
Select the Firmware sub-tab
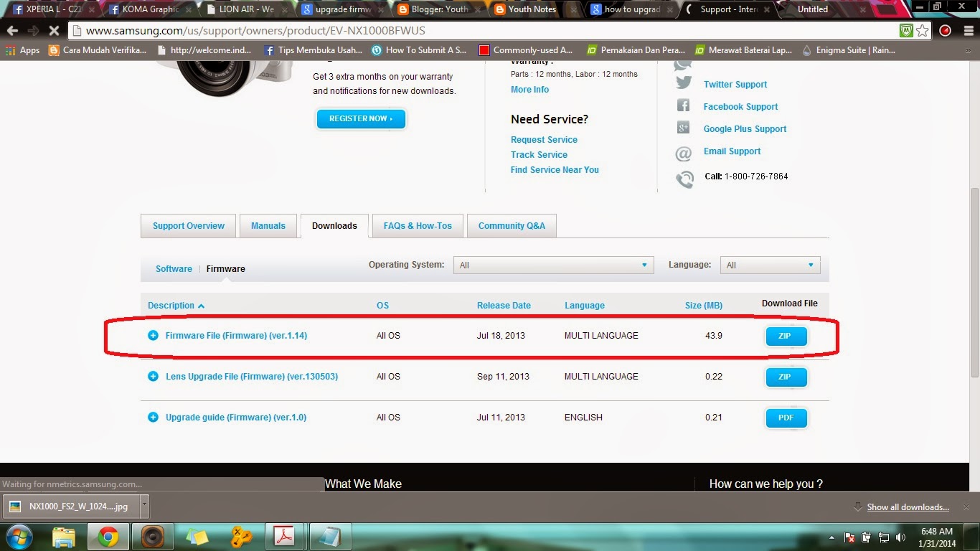226,269
